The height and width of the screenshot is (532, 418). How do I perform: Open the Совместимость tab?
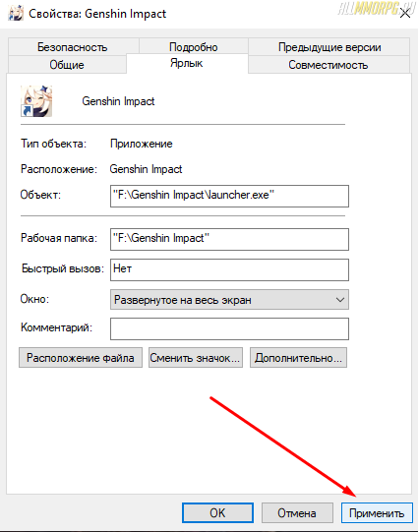click(x=328, y=65)
